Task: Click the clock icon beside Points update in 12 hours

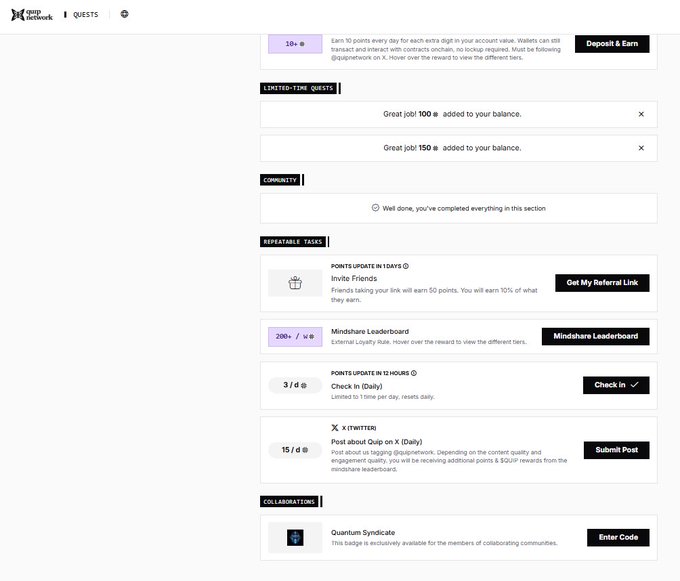Action: click(414, 373)
